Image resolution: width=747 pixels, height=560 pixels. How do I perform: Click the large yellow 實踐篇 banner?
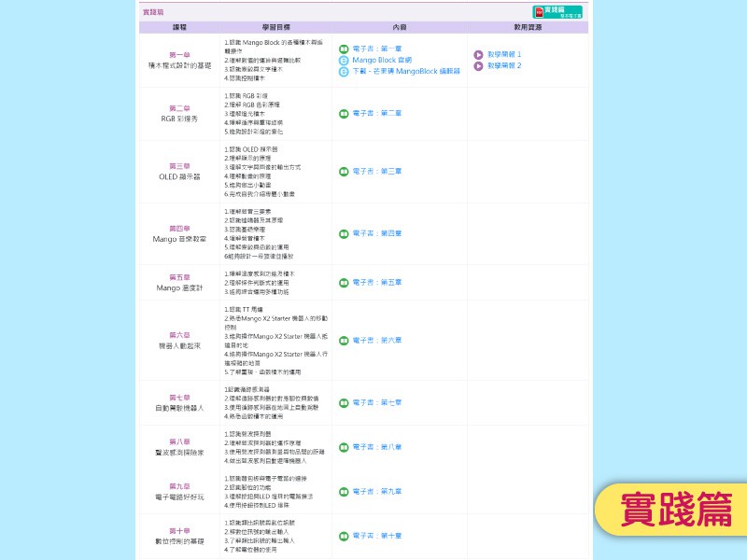point(676,510)
